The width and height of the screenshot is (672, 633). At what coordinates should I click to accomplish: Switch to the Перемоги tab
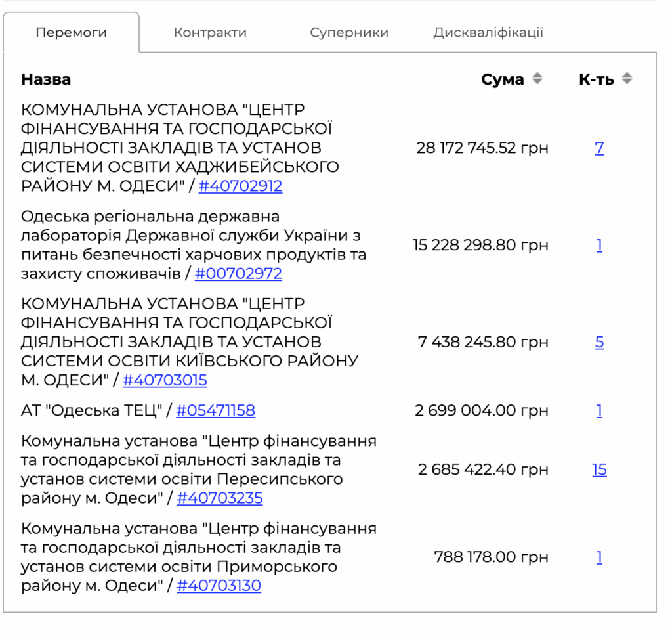[71, 32]
